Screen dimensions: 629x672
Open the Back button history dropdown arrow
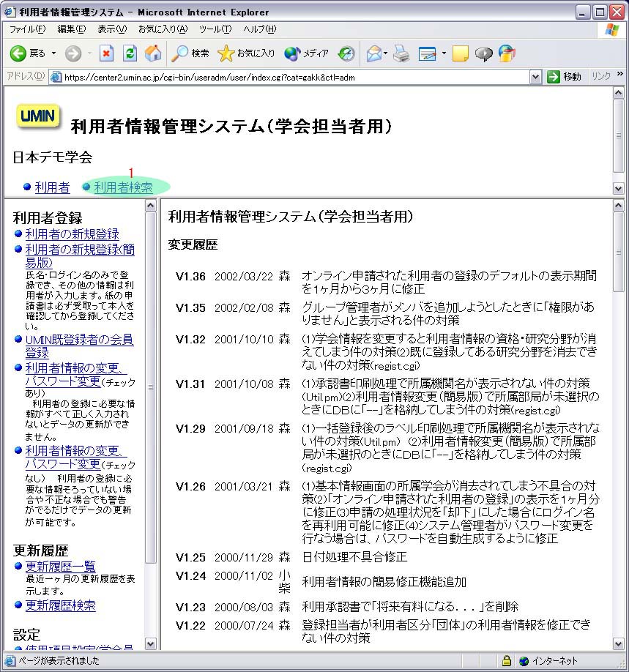(53, 53)
